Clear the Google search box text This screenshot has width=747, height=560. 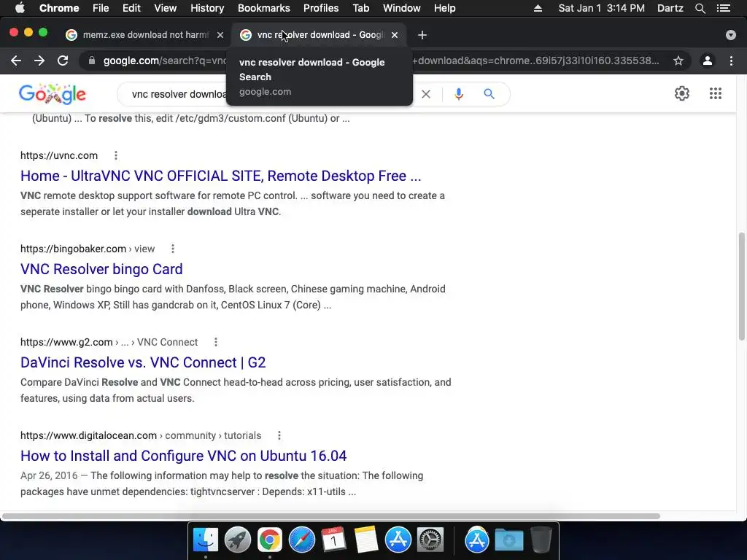[426, 94]
